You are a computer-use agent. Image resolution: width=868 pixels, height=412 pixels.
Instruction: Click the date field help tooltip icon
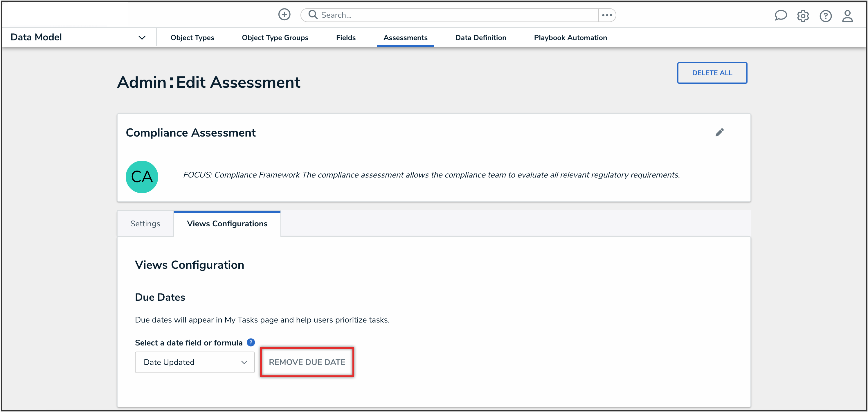[x=251, y=343]
